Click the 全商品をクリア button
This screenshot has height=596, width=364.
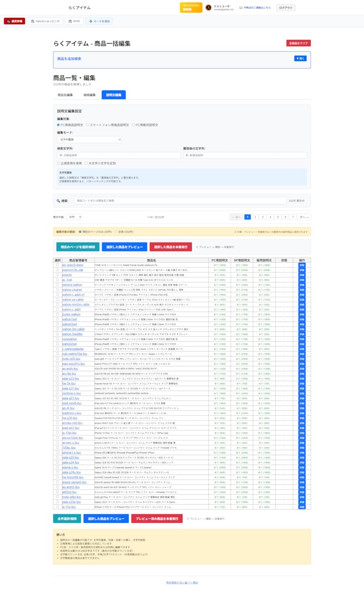tap(299, 43)
